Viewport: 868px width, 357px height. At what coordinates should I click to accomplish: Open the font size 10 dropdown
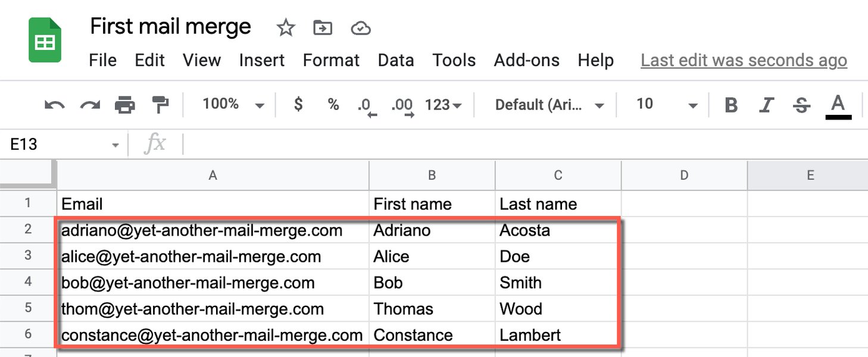(x=667, y=105)
